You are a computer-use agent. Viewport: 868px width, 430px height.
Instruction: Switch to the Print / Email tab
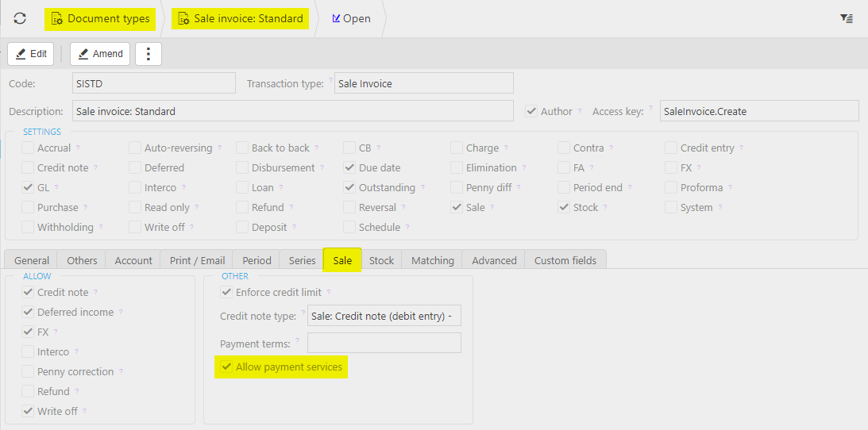pyautogui.click(x=197, y=260)
